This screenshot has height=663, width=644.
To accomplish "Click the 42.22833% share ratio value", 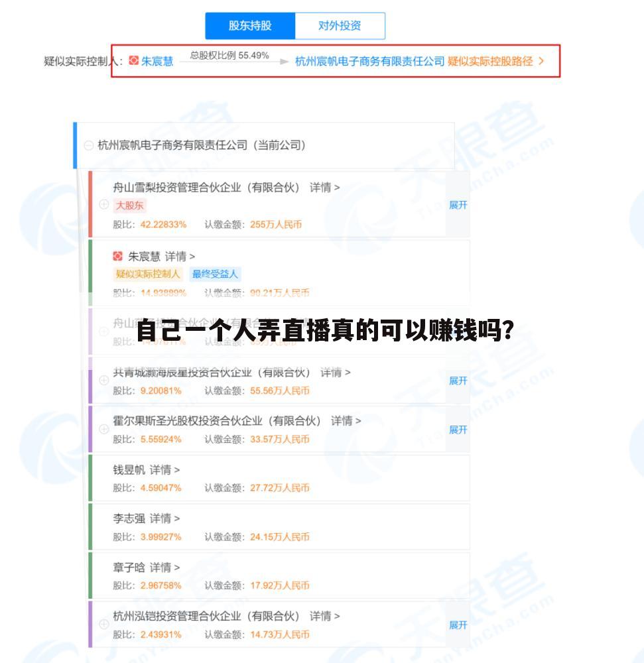I will pos(163,225).
